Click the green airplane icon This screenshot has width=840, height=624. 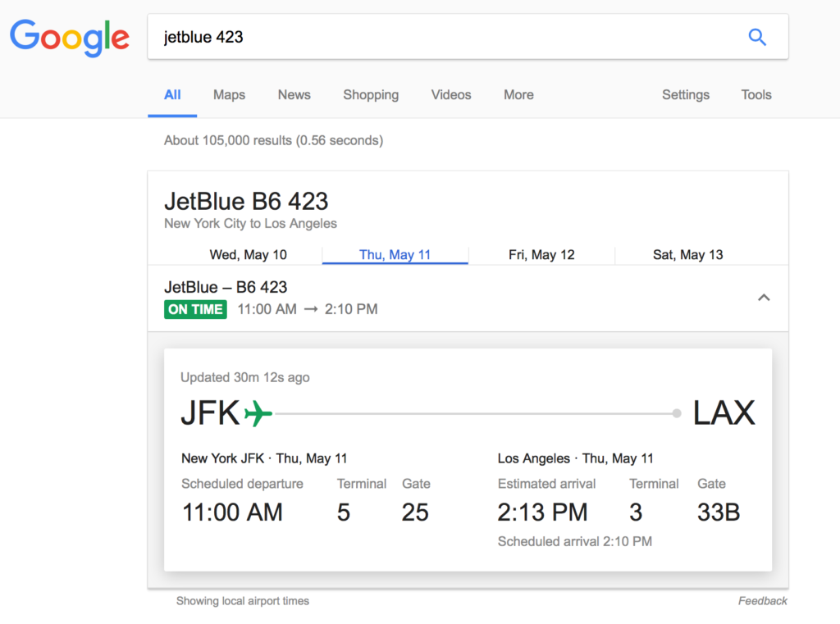click(258, 413)
